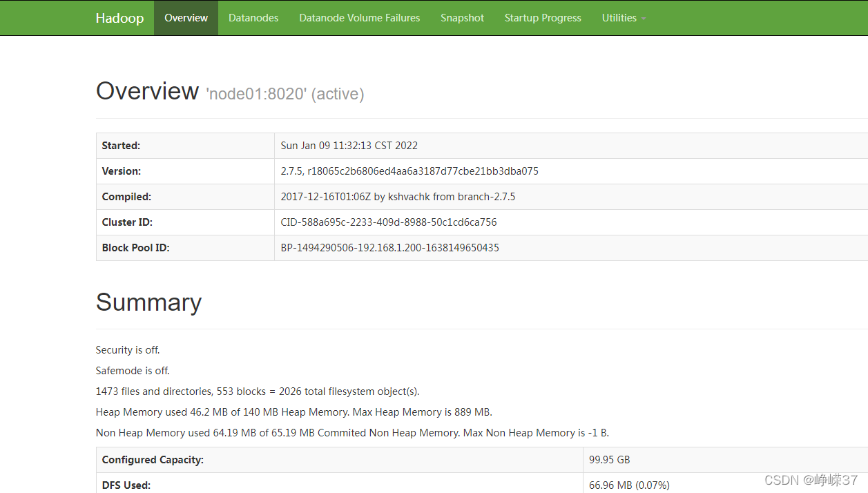Screen dimensions: 868x493
Task: Click the Cluster ID: label cell
Action: [x=185, y=222]
